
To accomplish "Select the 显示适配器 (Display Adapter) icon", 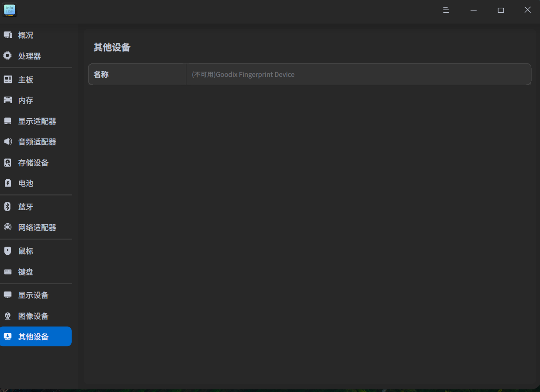I will (x=7, y=121).
